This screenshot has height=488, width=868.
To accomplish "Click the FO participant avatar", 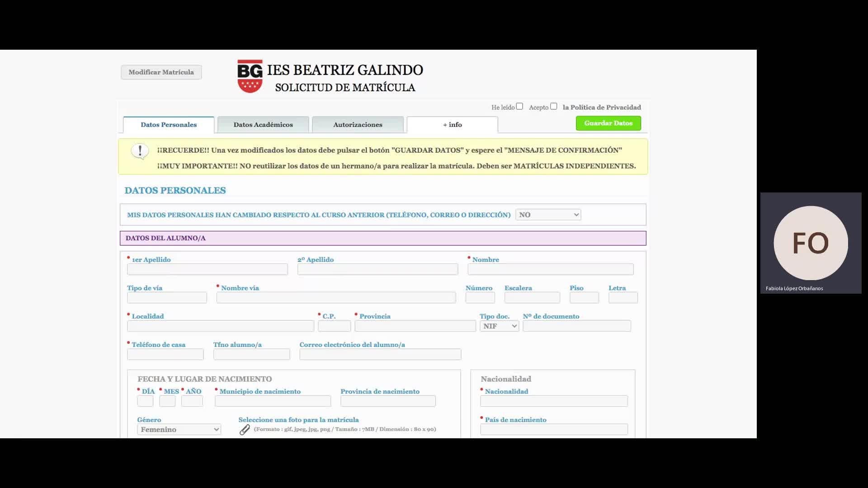I will pyautogui.click(x=810, y=243).
